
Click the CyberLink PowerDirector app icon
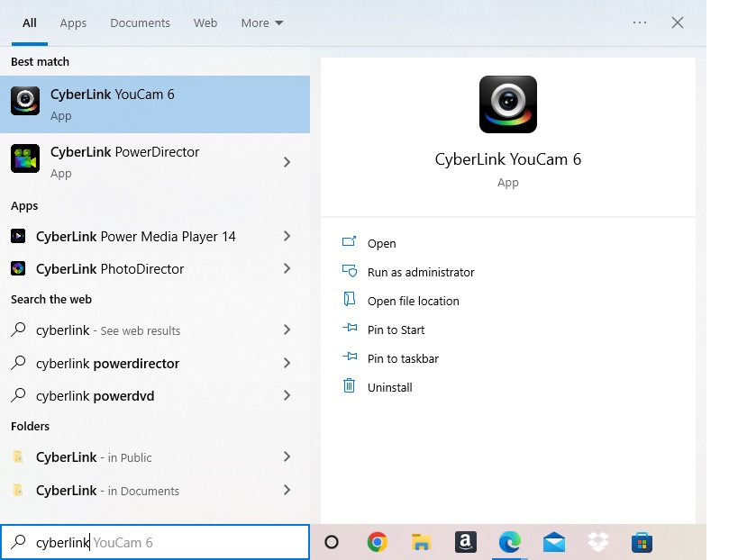point(25,158)
